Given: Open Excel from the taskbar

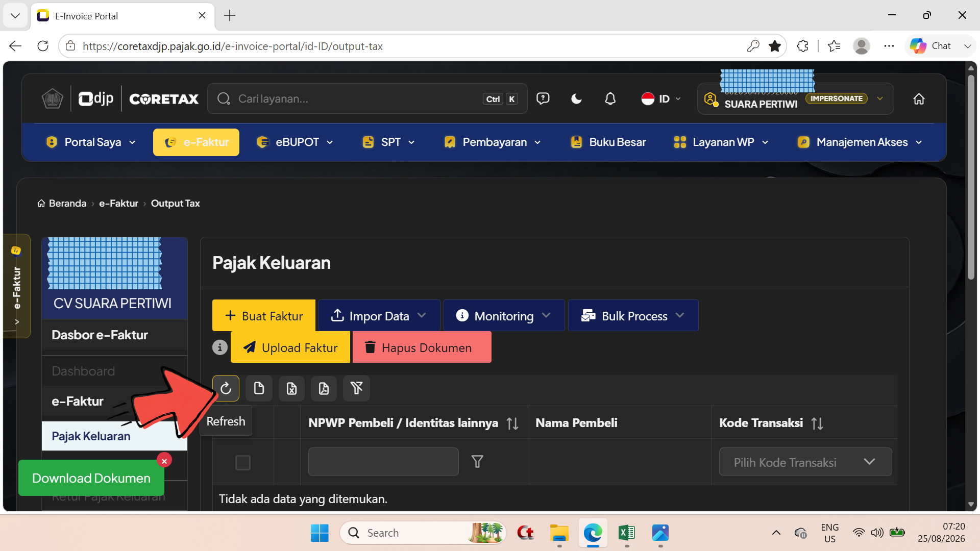Looking at the screenshot, I should click(626, 533).
